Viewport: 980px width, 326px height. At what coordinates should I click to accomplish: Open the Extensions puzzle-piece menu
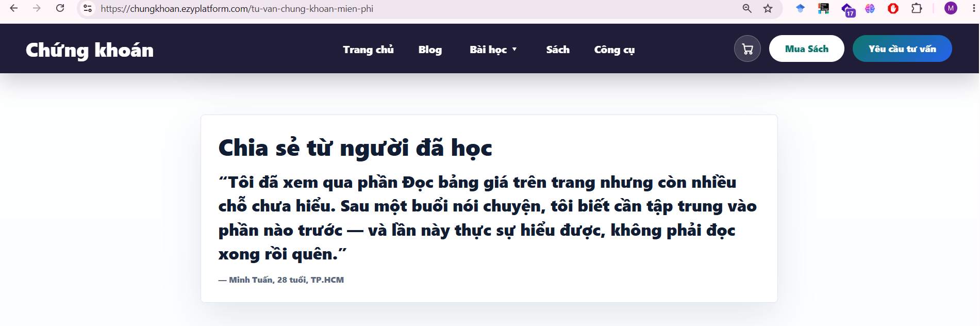pyautogui.click(x=917, y=8)
